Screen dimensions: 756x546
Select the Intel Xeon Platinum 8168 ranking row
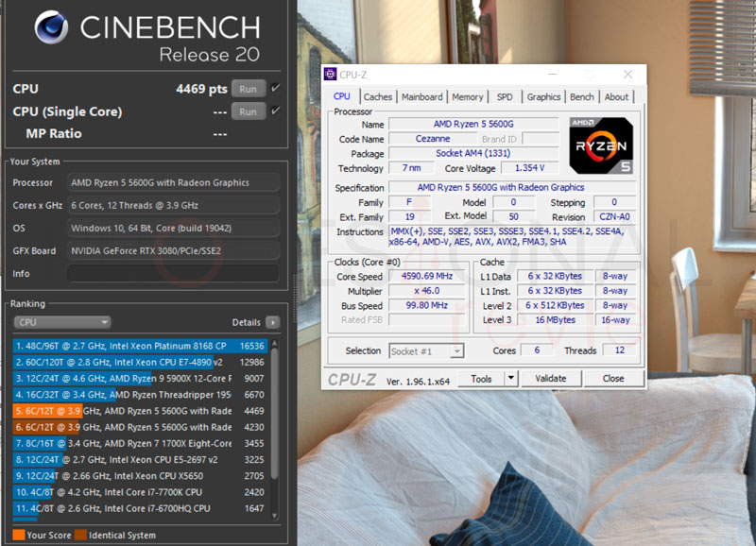point(140,346)
